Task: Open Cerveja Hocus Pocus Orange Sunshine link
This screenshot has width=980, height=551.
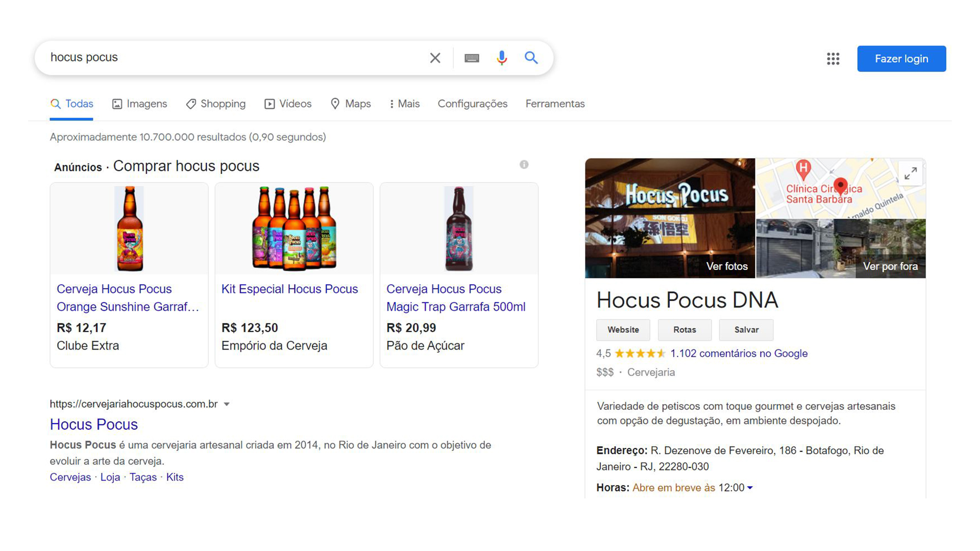Action: tap(128, 298)
